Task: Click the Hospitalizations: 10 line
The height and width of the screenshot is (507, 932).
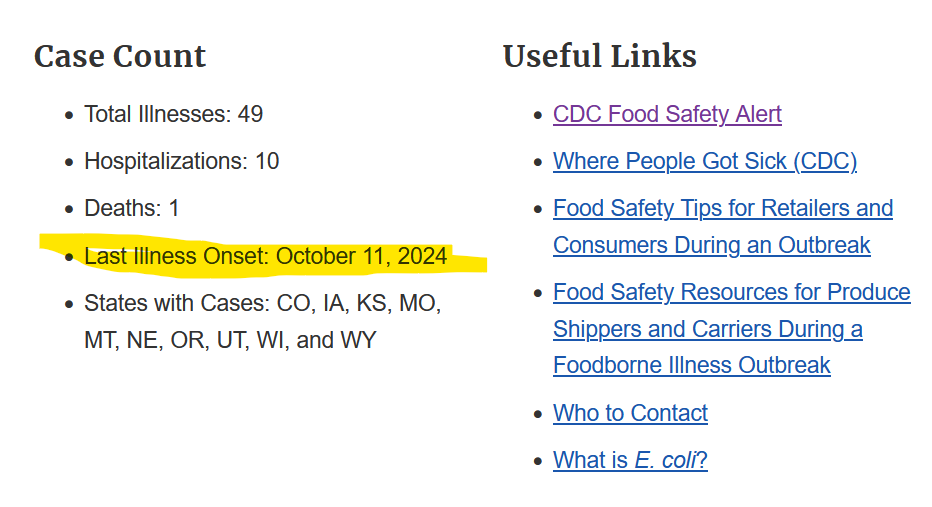Action: [x=181, y=161]
